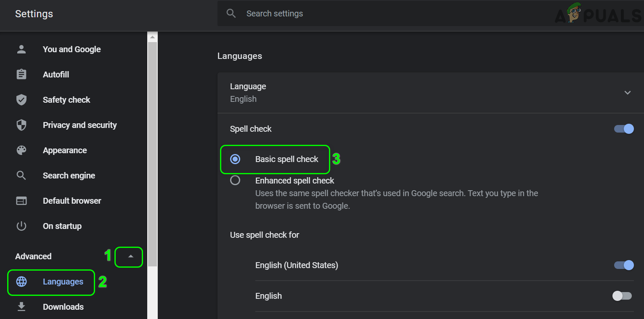Click the Downloads arrow icon
The width and height of the screenshot is (644, 319).
(x=21, y=307)
